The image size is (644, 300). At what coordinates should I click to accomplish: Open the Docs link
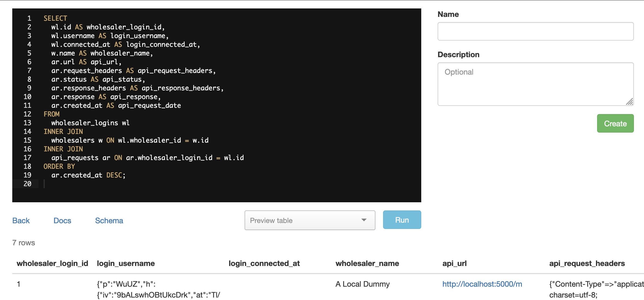pyautogui.click(x=62, y=221)
